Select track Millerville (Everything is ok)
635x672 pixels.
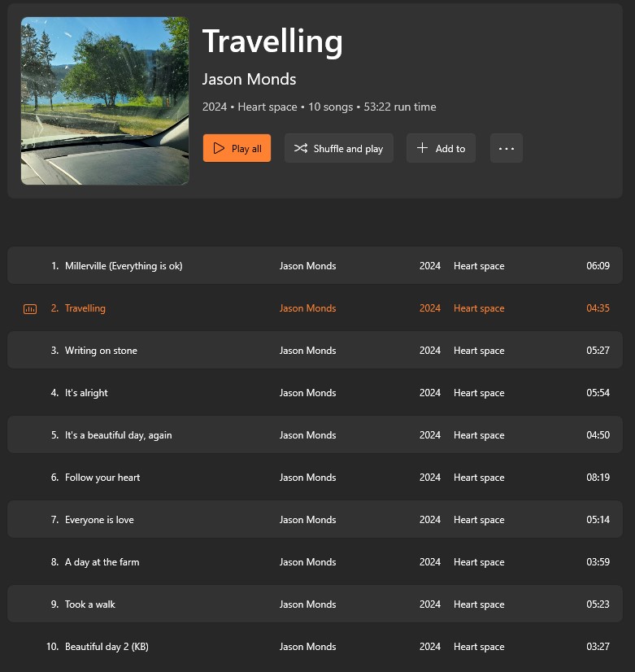pos(124,266)
